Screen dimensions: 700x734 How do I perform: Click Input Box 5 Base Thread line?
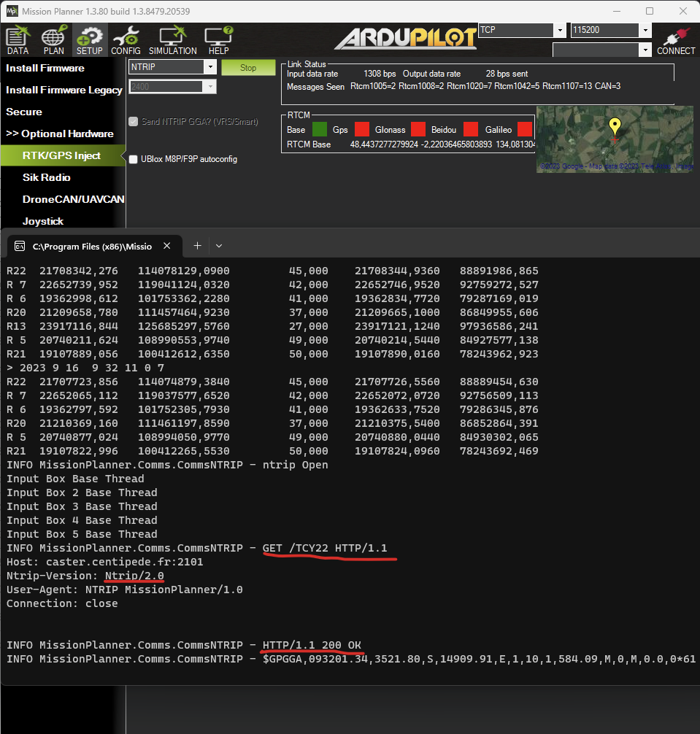[x=82, y=534]
